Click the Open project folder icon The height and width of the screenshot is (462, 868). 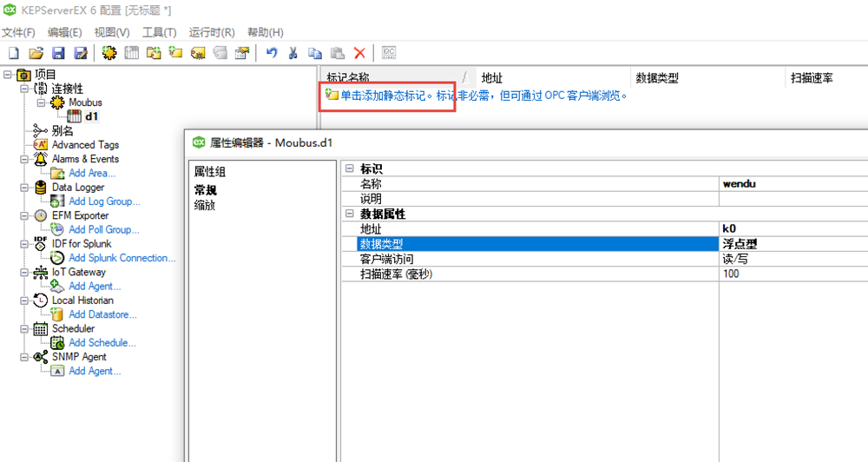click(36, 53)
